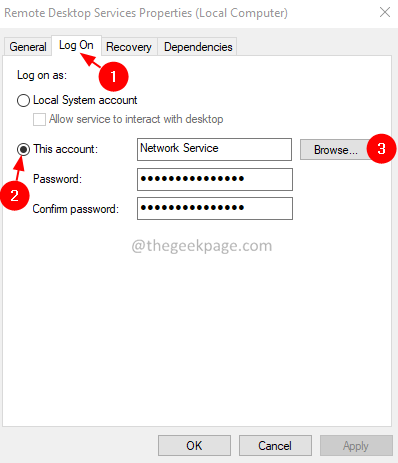
Task: Click the Apply button
Action: click(x=356, y=445)
